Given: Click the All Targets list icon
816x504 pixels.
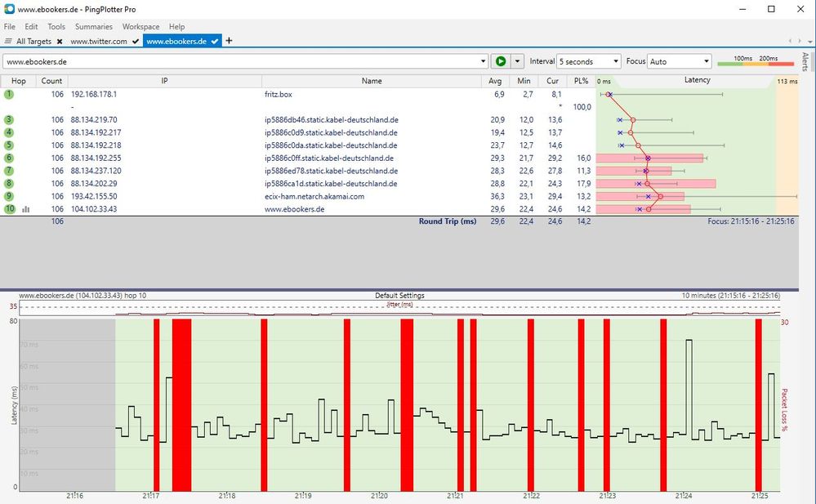Looking at the screenshot, I should click(x=9, y=42).
